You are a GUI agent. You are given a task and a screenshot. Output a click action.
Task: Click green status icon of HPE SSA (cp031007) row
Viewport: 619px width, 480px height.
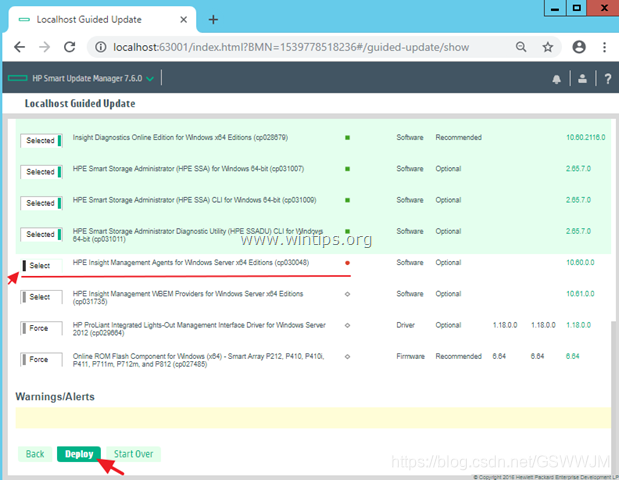click(347, 169)
